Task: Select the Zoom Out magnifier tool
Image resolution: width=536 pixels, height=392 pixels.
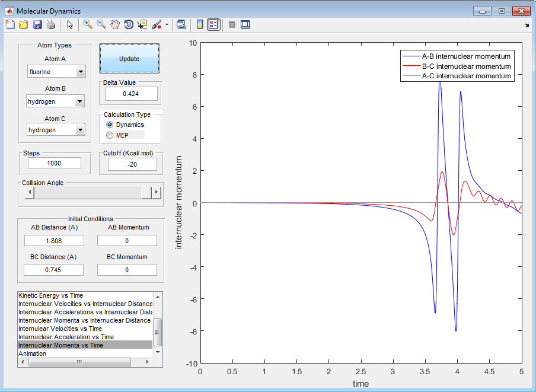Action: 101,24
